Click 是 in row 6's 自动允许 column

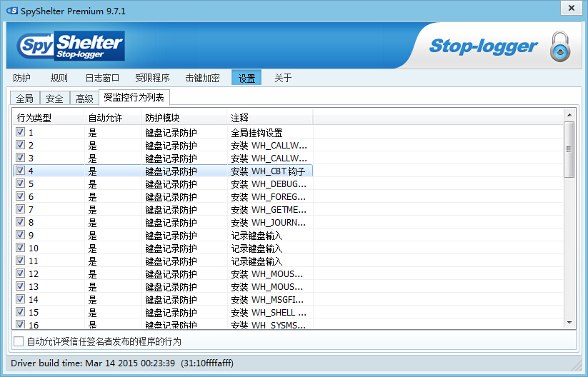coord(93,197)
